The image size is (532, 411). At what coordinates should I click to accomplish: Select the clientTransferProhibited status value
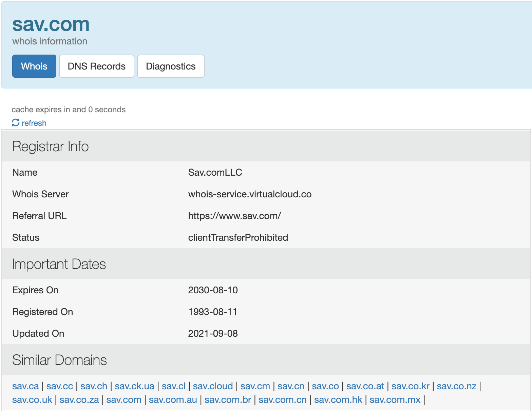(238, 237)
